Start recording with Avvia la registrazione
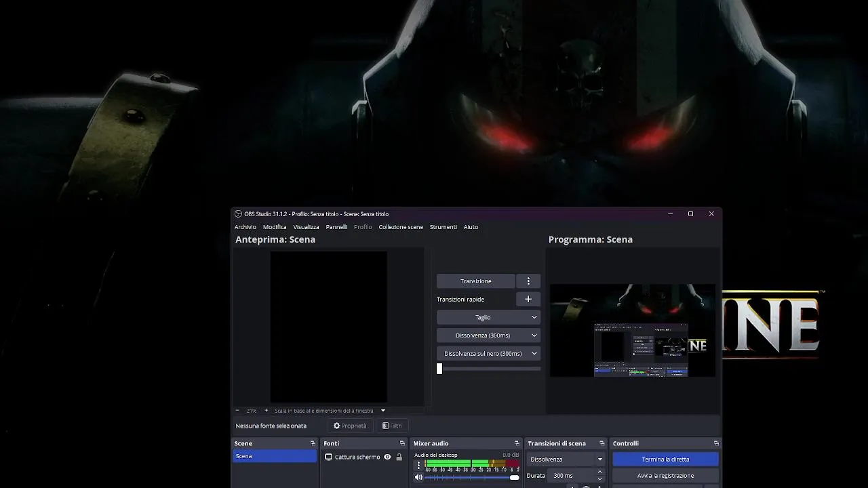 (665, 476)
